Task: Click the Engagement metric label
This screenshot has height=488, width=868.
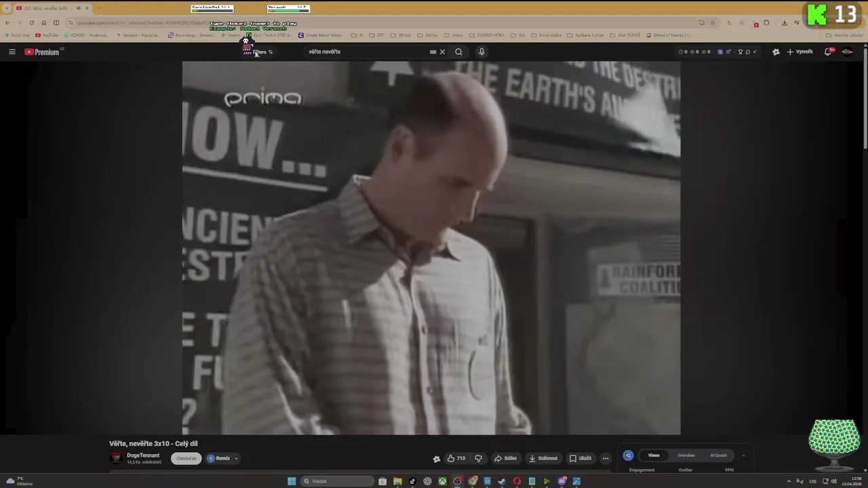Action: [642, 470]
